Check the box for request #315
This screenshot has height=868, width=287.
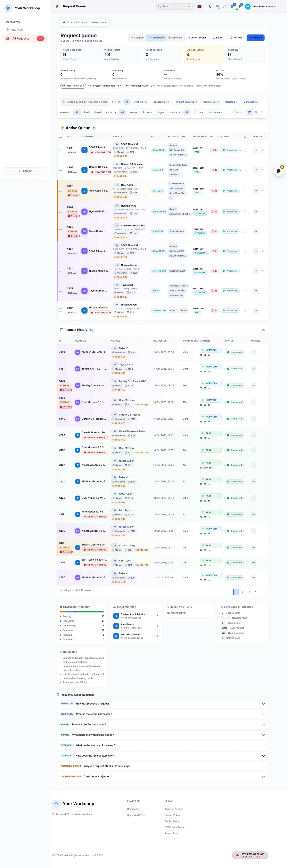[61, 150]
